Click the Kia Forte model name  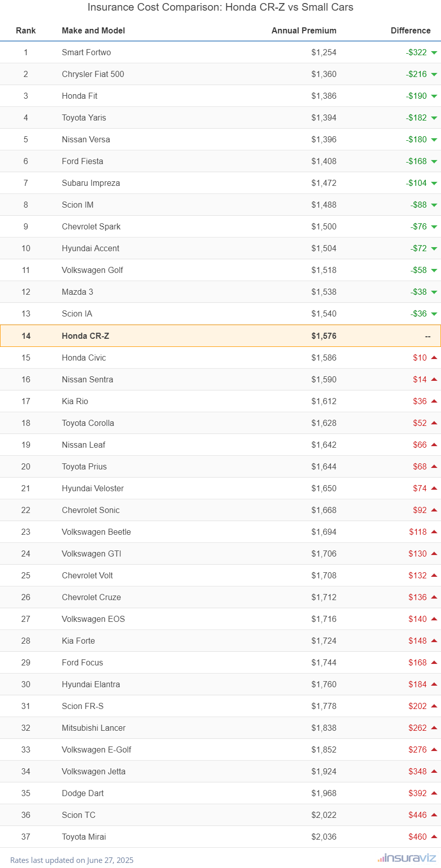coord(79,641)
